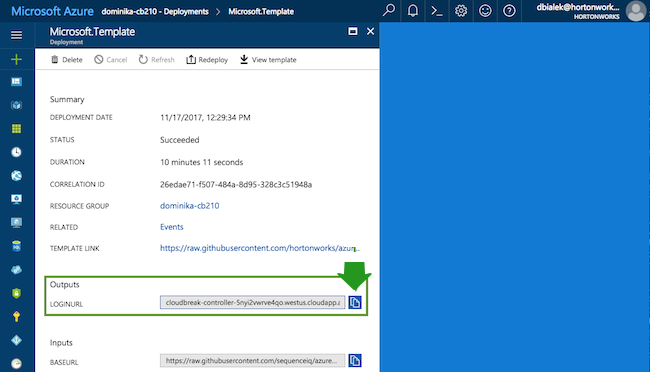Click Redeploy in the toolbar
Viewport: 650px width, 372px height.
pyautogui.click(x=207, y=60)
